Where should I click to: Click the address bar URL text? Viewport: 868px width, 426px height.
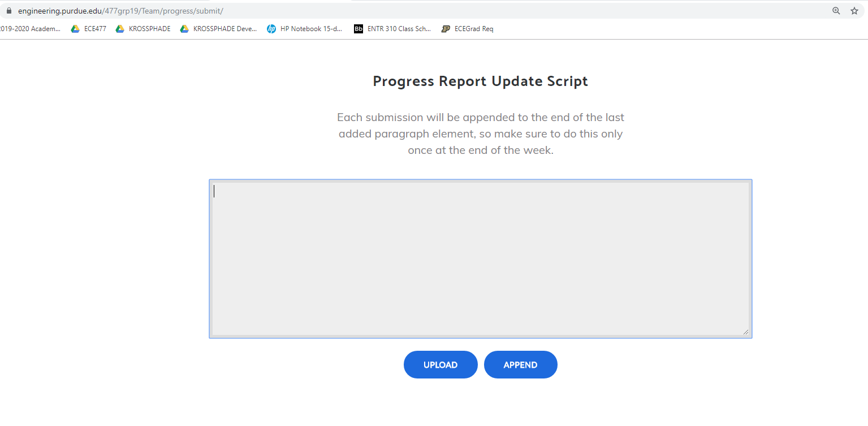120,11
